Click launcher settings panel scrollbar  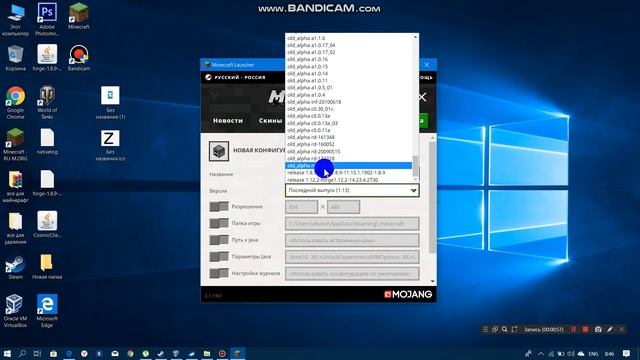tap(432, 197)
